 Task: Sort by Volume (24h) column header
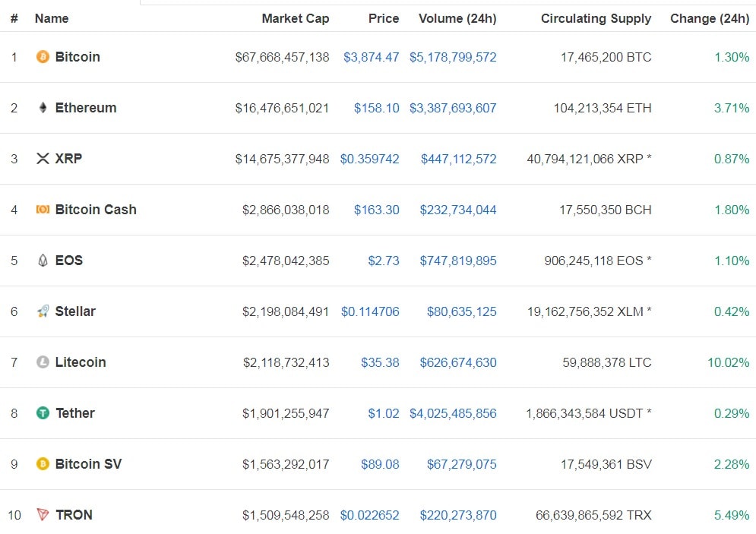[457, 18]
